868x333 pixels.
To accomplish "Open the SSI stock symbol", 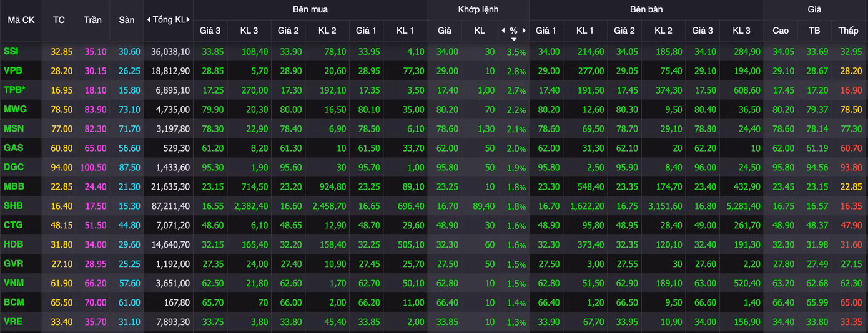I will pos(11,51).
